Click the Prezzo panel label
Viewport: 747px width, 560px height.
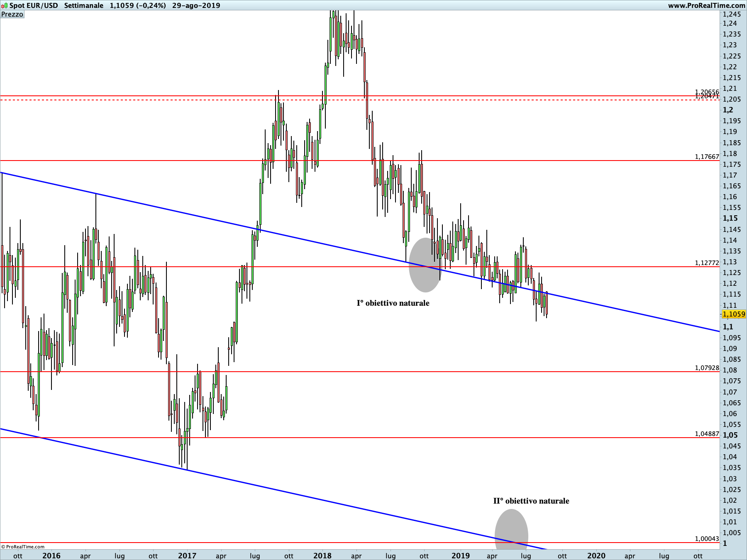12,15
